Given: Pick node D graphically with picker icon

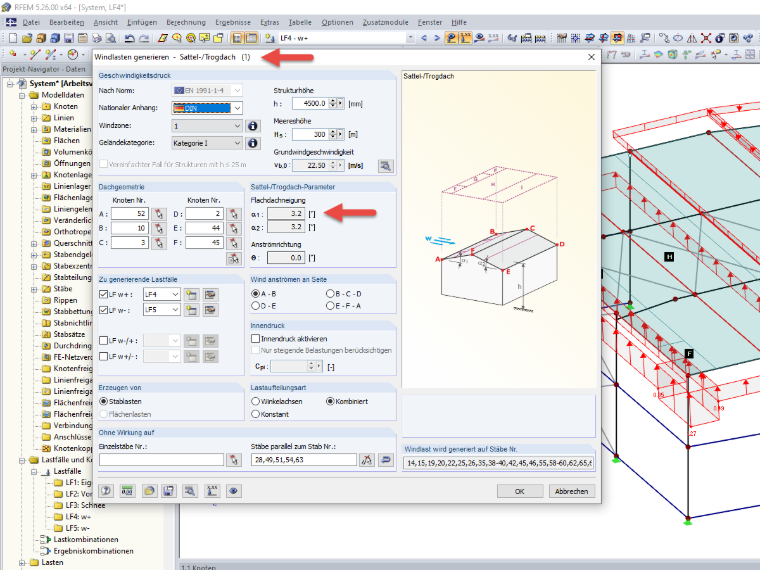Looking at the screenshot, I should tap(234, 214).
